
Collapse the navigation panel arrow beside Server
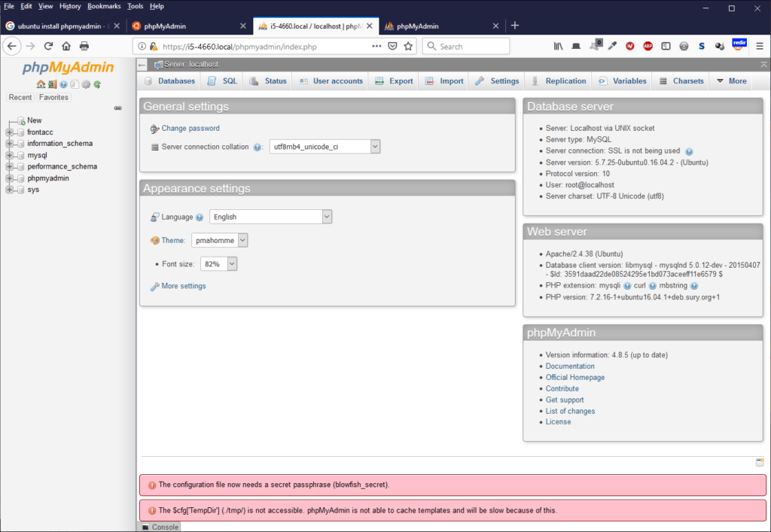142,65
